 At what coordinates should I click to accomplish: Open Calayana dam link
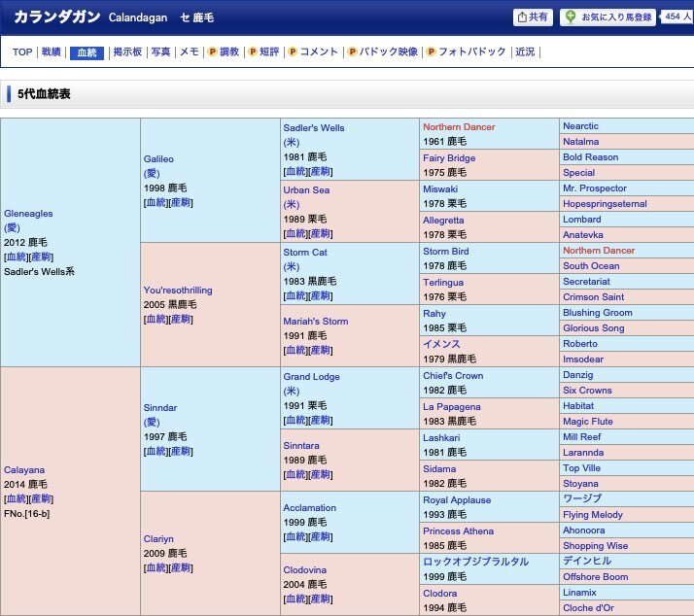tap(24, 469)
